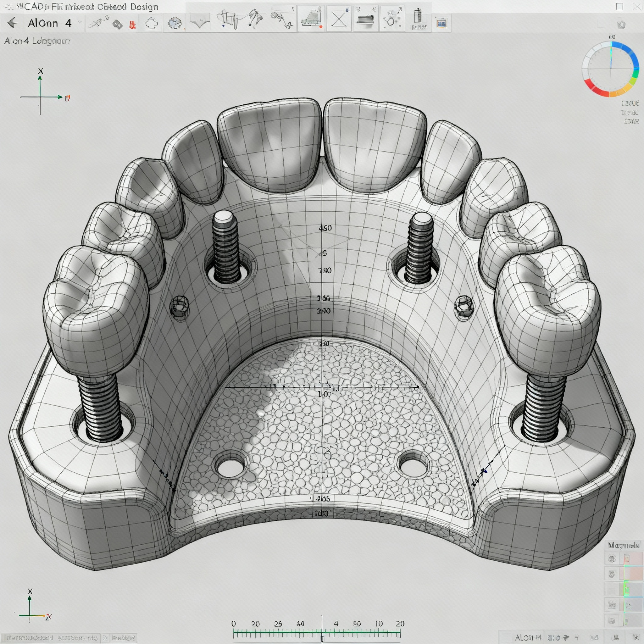Toggle fourth material row icon in panel

click(x=612, y=605)
